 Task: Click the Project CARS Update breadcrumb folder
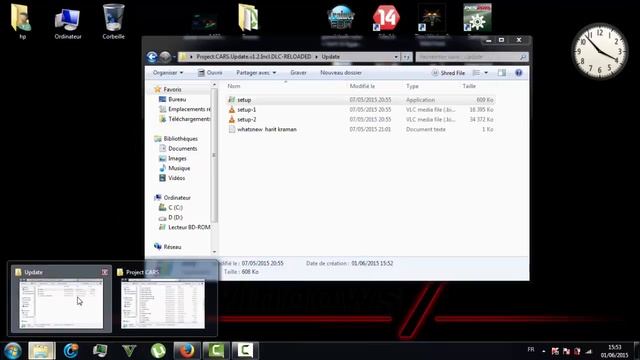click(253, 57)
